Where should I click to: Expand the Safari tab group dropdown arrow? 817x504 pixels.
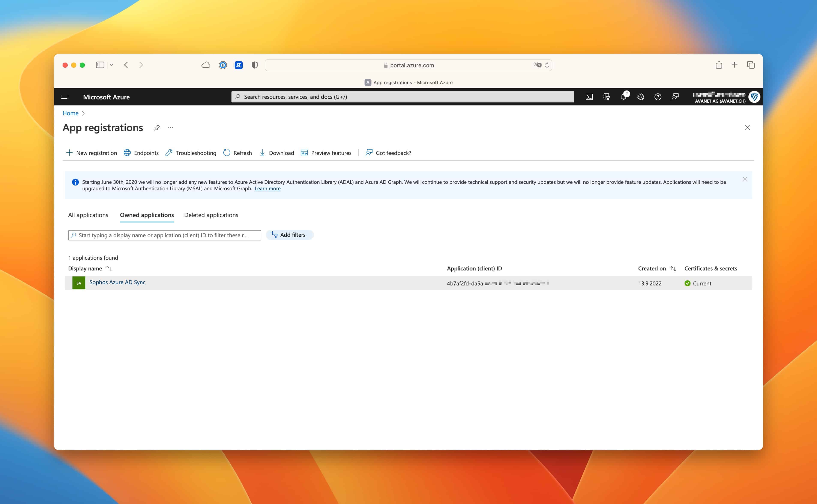tap(111, 65)
